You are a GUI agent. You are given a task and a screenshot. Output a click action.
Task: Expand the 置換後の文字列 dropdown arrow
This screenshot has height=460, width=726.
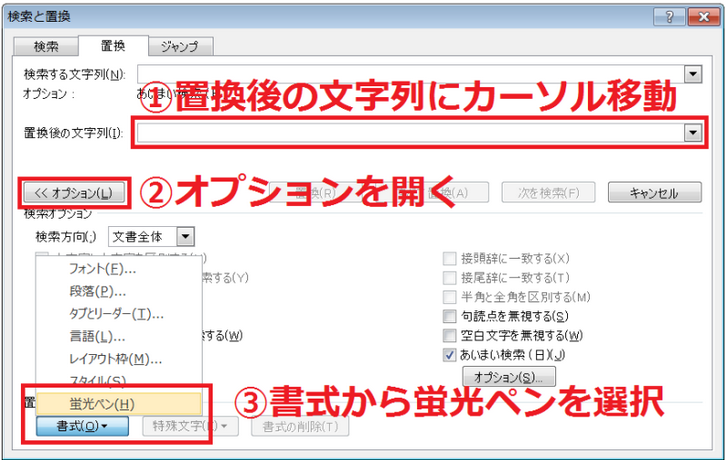[691, 133]
